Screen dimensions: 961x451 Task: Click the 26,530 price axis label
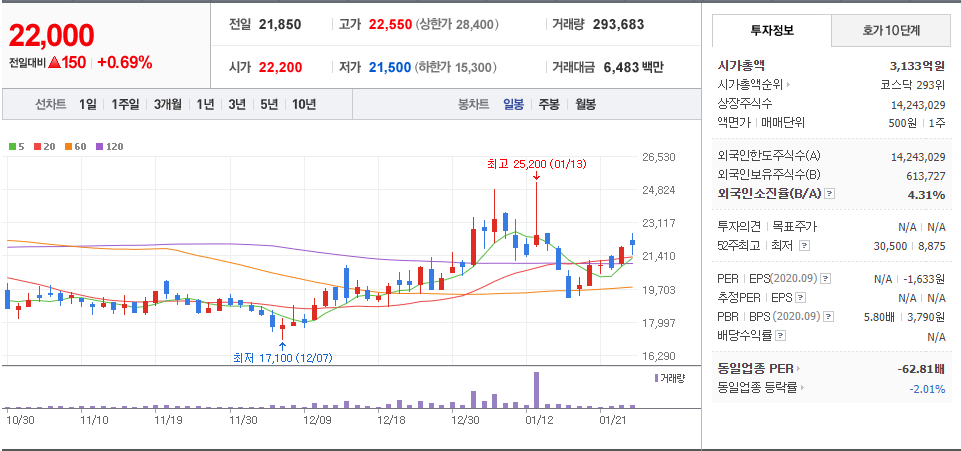tap(659, 157)
